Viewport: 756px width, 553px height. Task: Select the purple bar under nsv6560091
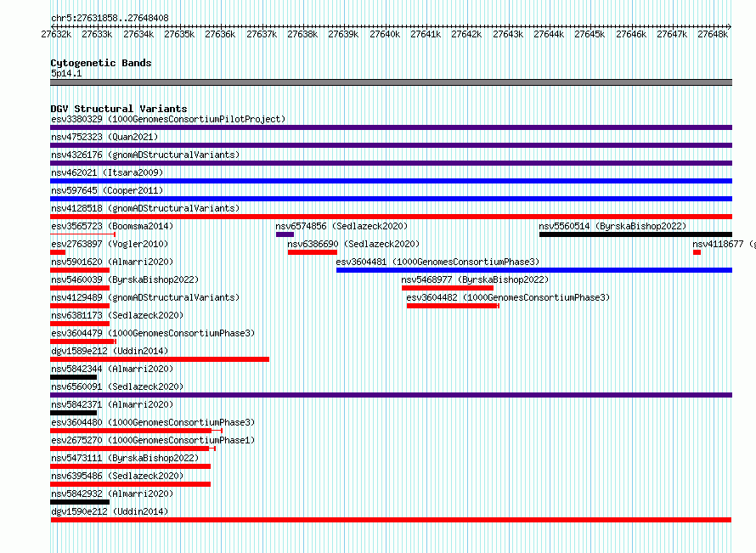tap(391, 395)
